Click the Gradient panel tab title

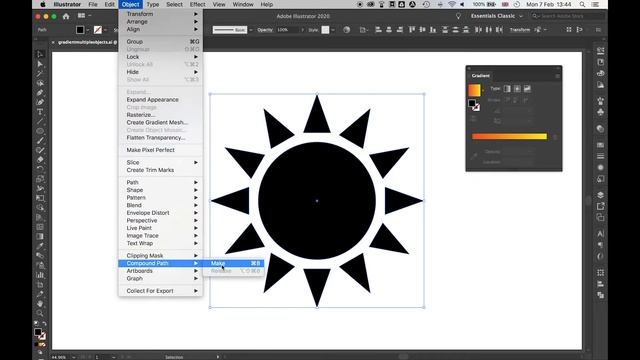click(x=480, y=76)
